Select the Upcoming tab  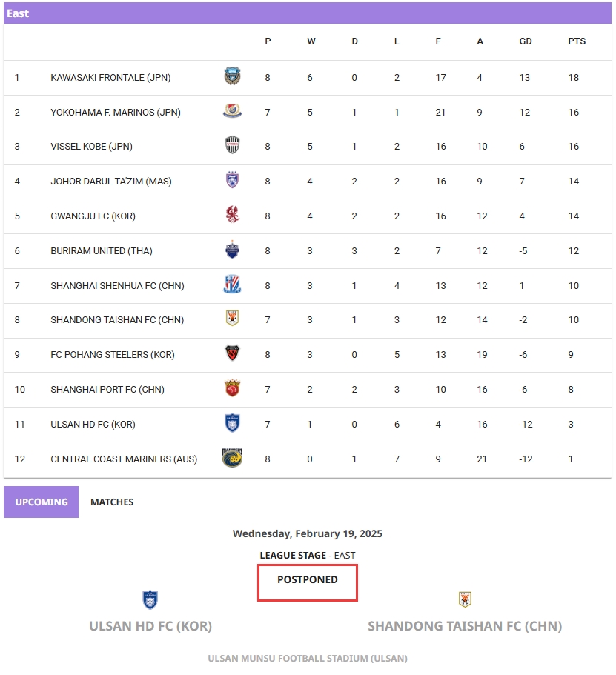click(x=42, y=502)
